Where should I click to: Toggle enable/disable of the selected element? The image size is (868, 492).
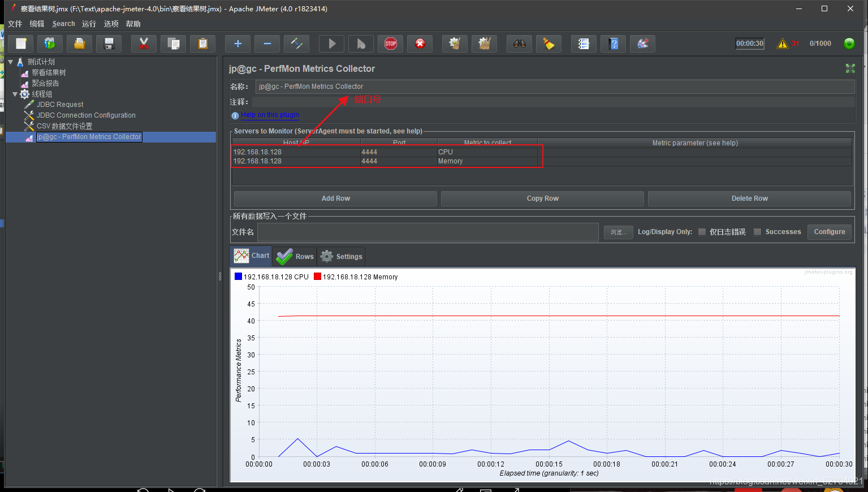click(x=297, y=44)
